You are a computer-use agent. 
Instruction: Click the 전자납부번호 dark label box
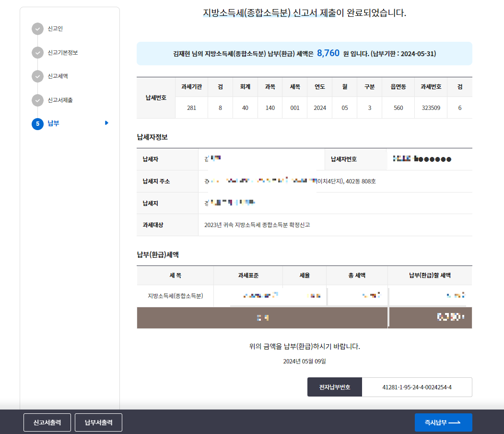[334, 387]
